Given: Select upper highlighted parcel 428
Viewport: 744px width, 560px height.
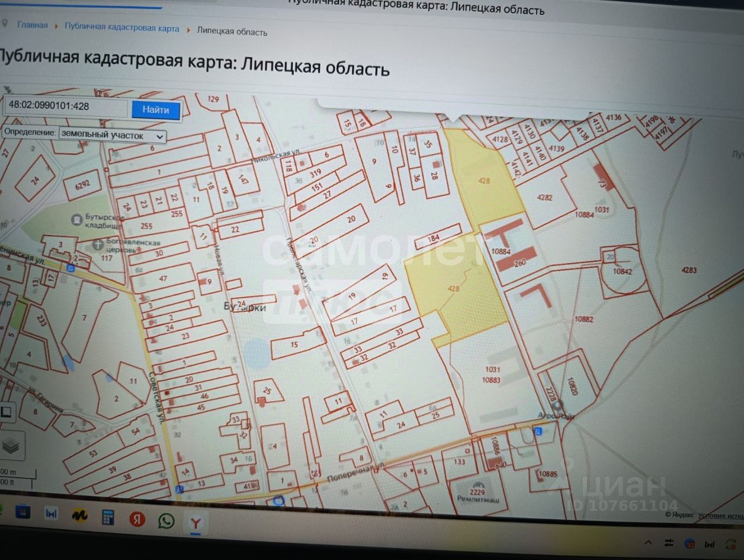Looking at the screenshot, I should (484, 181).
